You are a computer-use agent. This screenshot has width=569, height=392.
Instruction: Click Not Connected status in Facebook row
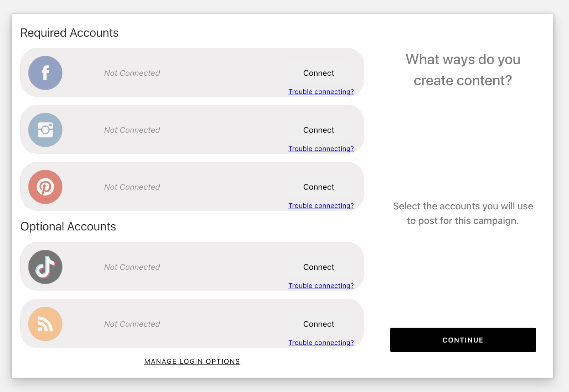click(x=132, y=73)
